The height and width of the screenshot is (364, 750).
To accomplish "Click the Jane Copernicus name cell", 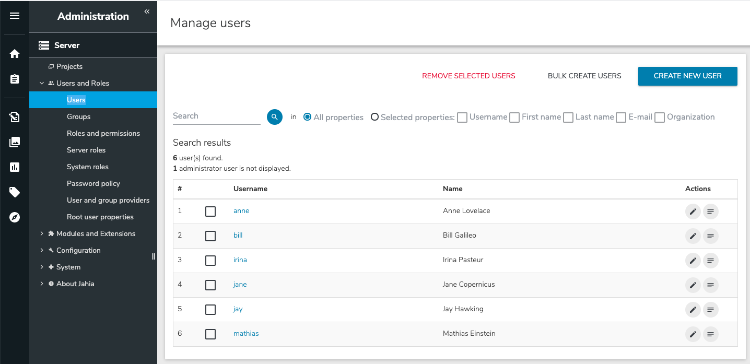I will click(x=469, y=285).
